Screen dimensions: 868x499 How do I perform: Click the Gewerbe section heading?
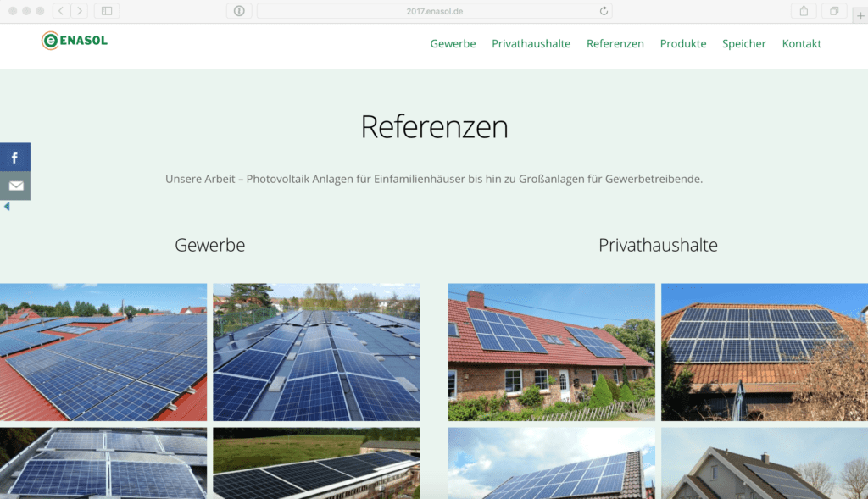[x=210, y=245]
